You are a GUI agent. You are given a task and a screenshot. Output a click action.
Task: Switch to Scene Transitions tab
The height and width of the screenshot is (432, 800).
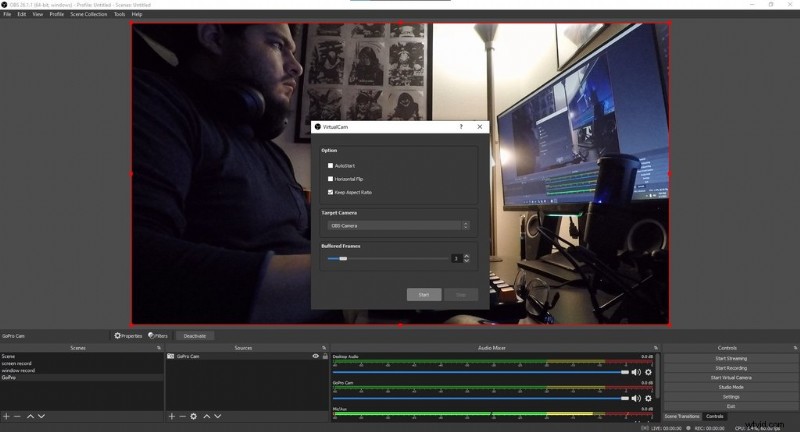click(682, 416)
